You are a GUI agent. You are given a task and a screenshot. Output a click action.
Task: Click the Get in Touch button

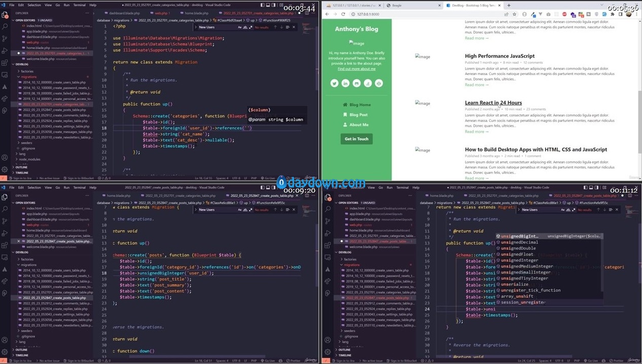tap(356, 139)
